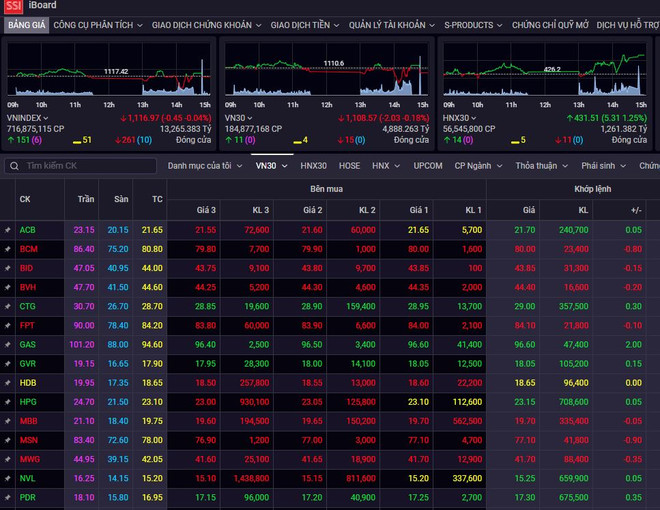
Task: Open the MSN stock ticker link
Action: [x=29, y=440]
